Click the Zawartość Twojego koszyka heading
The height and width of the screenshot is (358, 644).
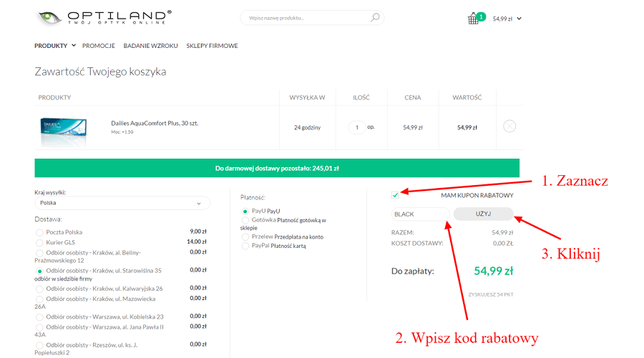click(101, 71)
